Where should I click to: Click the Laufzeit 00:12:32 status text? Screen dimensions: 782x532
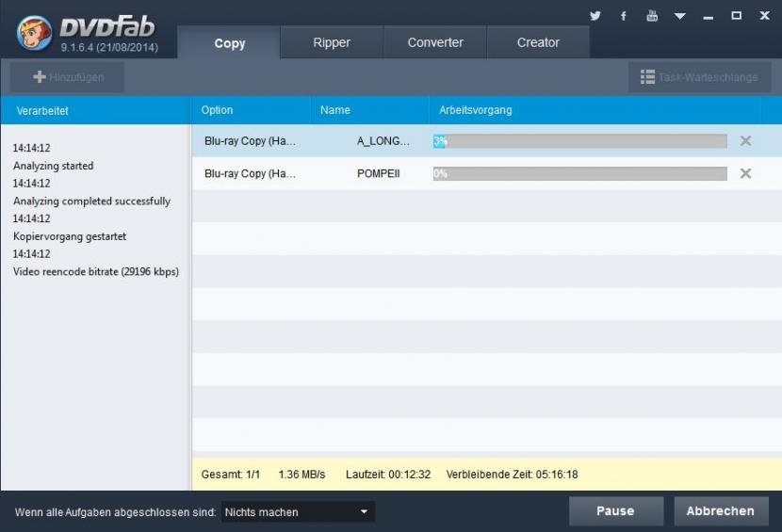click(x=388, y=475)
